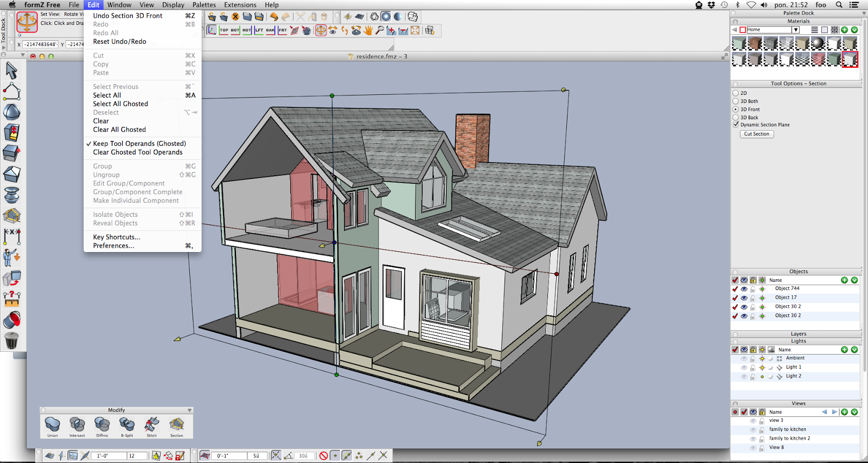Open Views palette green down-arrow menu
The height and width of the screenshot is (463, 868).
854,412
